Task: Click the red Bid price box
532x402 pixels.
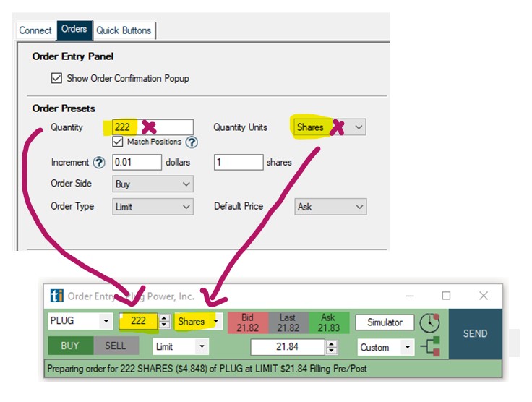Action: pyautogui.click(x=248, y=322)
